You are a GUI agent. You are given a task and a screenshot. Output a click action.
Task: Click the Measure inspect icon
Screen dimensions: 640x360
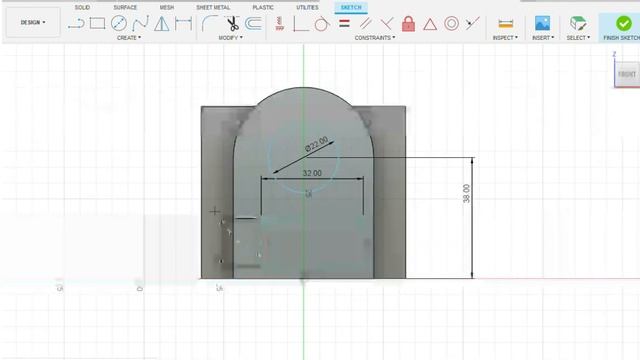[x=505, y=24]
